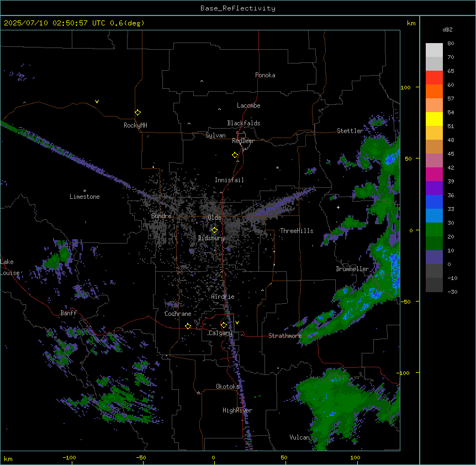The width and height of the screenshot is (476, 465).
Task: Click the Vulcan town label
Action: 299,437
